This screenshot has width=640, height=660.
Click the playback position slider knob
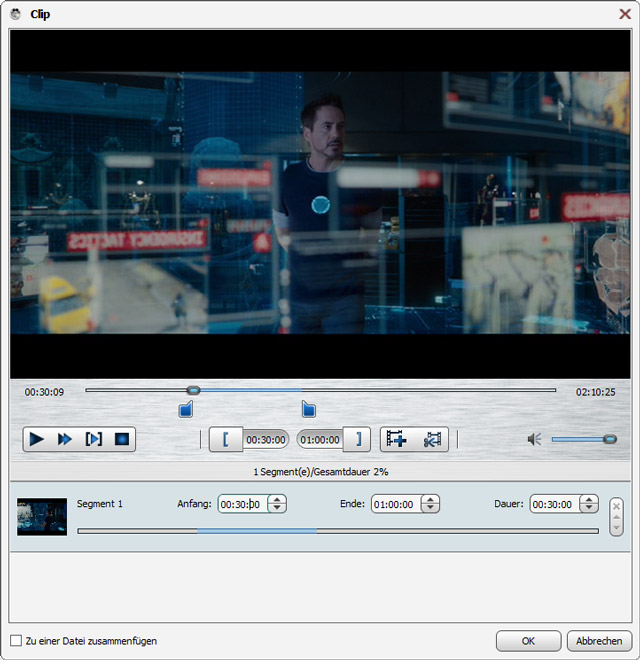click(x=193, y=391)
